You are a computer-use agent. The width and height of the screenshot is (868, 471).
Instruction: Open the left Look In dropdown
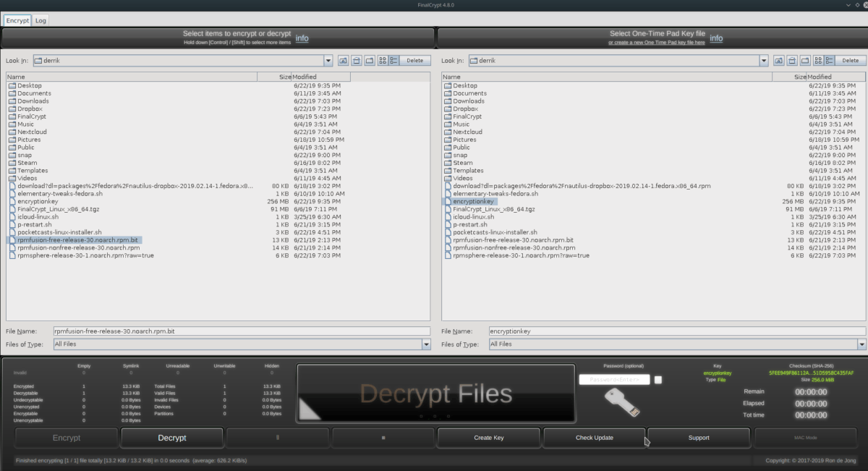329,61
